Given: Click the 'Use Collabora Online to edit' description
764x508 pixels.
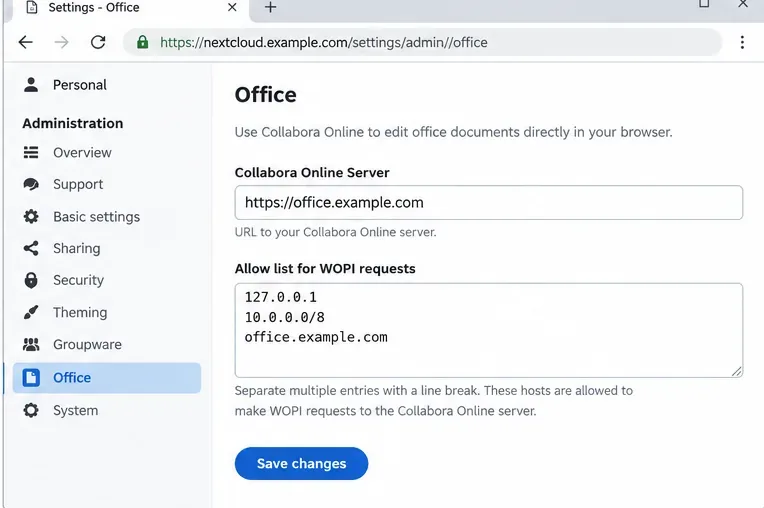Looking at the screenshot, I should (453, 132).
